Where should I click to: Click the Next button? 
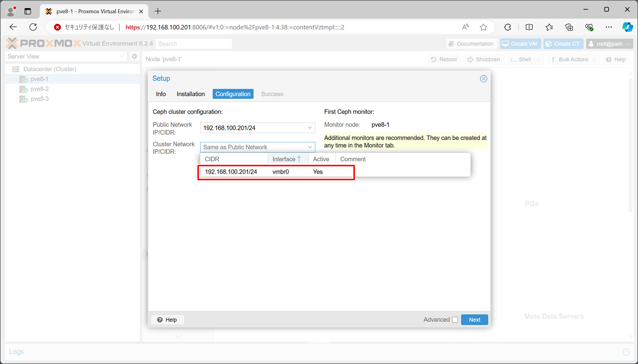click(x=474, y=320)
